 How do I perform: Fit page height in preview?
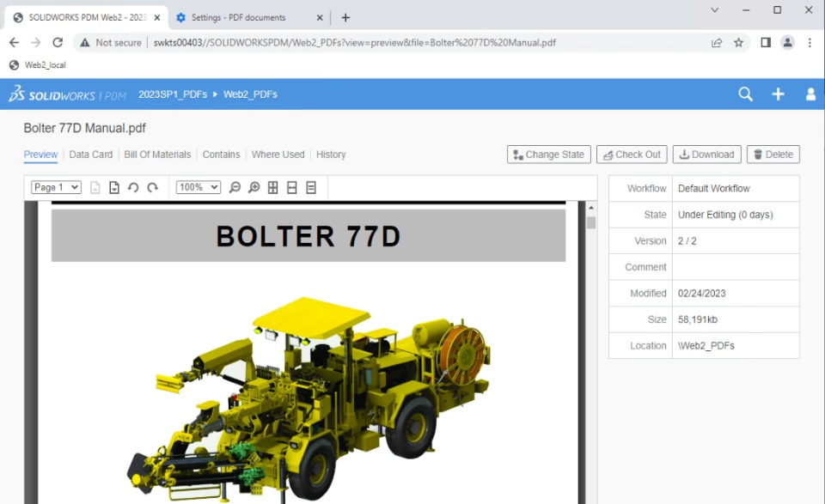[311, 188]
